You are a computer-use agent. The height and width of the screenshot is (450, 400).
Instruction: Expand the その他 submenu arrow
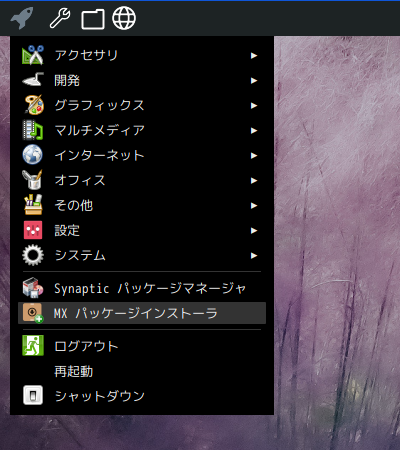coord(254,205)
